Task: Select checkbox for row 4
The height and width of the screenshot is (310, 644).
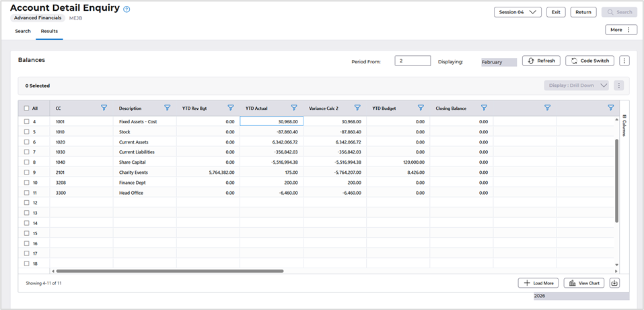Action: click(x=27, y=122)
